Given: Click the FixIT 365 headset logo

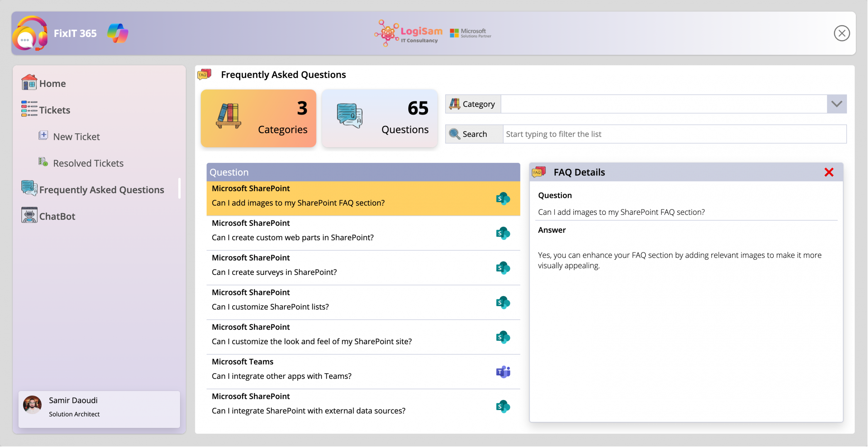Looking at the screenshot, I should coord(30,33).
